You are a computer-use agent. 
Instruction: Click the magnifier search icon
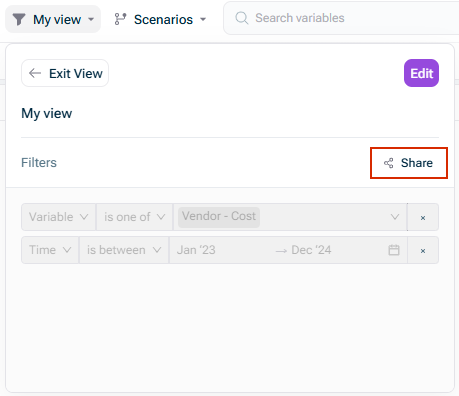pos(242,18)
